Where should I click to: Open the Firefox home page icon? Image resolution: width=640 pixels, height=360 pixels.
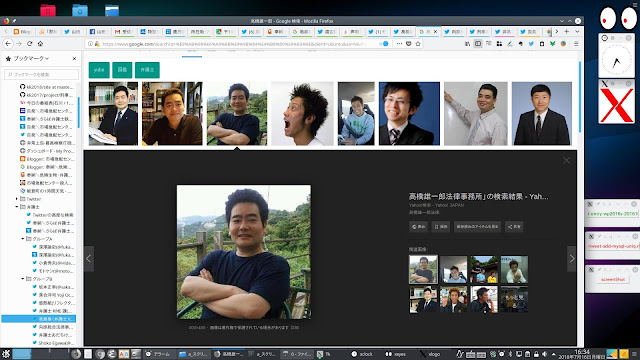click(40, 44)
